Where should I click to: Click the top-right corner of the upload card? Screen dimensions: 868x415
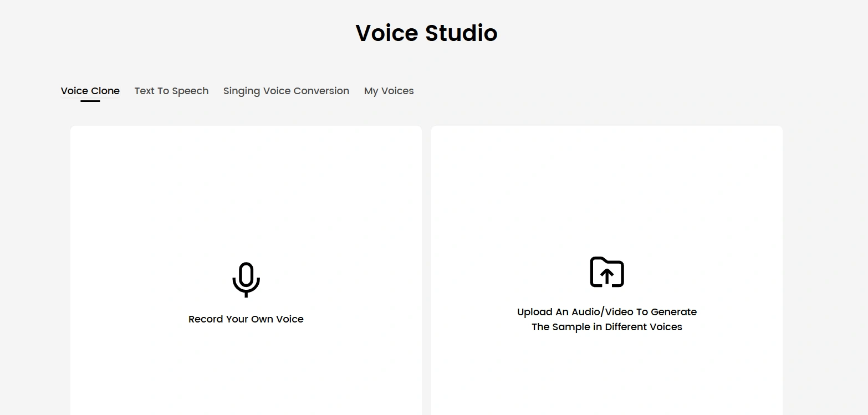click(x=777, y=131)
